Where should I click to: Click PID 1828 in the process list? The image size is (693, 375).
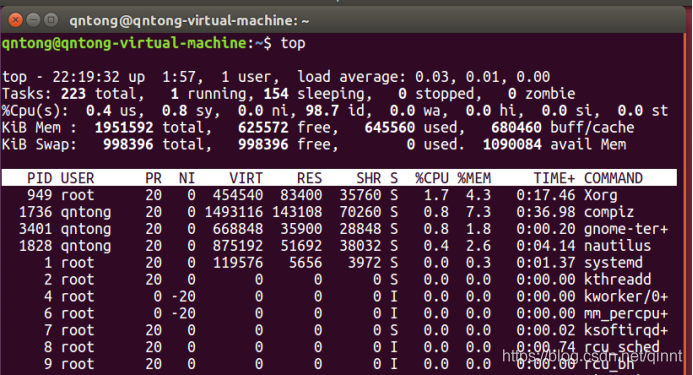point(35,246)
